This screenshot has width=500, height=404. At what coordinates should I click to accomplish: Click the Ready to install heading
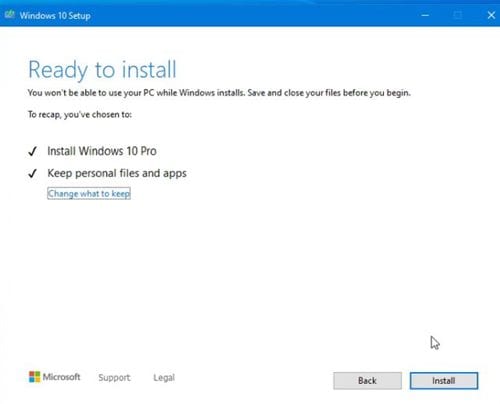[x=102, y=70]
